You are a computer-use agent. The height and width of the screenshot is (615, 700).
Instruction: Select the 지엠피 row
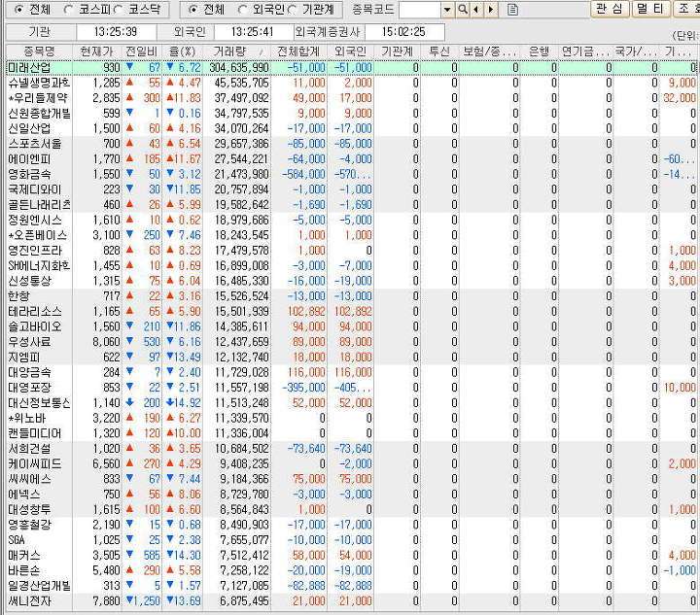tap(351, 358)
